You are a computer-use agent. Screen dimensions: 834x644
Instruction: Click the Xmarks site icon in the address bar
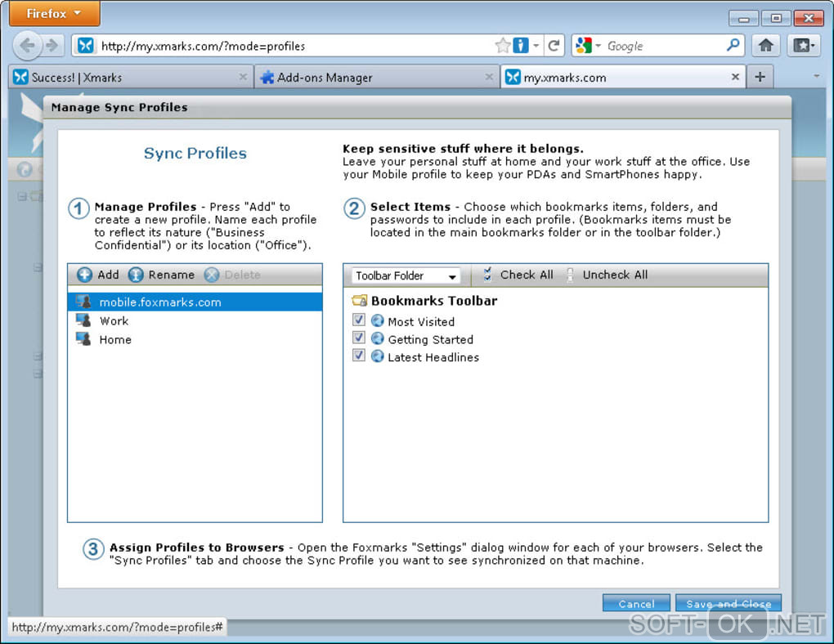click(86, 46)
